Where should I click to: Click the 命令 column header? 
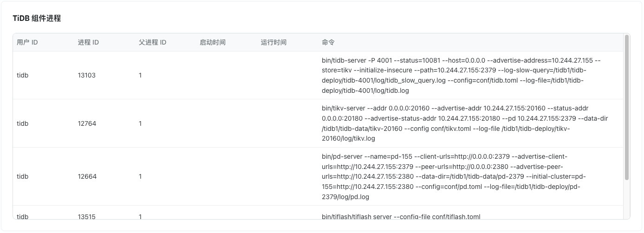click(328, 42)
